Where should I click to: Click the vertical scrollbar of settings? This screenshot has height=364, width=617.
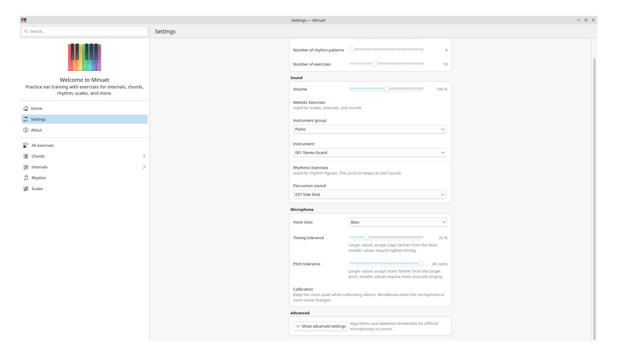pyautogui.click(x=594, y=199)
